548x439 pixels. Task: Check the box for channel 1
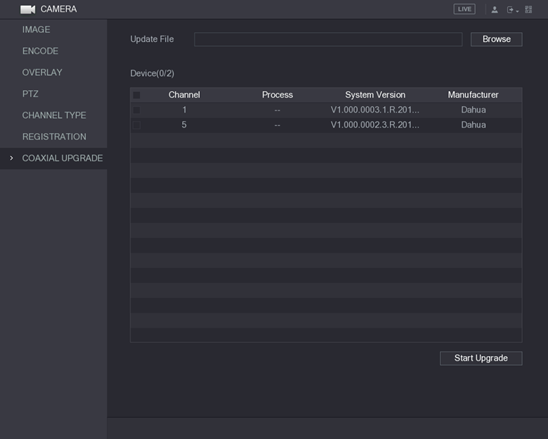pyautogui.click(x=137, y=110)
